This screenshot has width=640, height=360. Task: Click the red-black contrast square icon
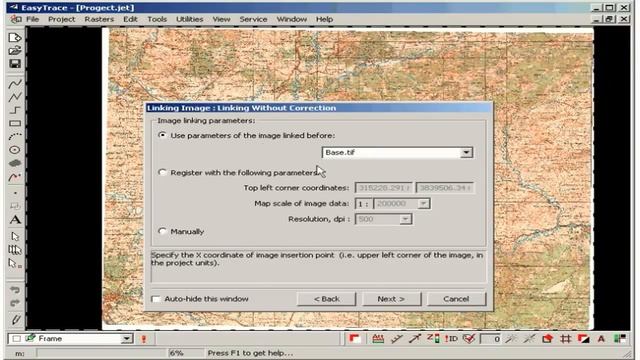point(583,338)
